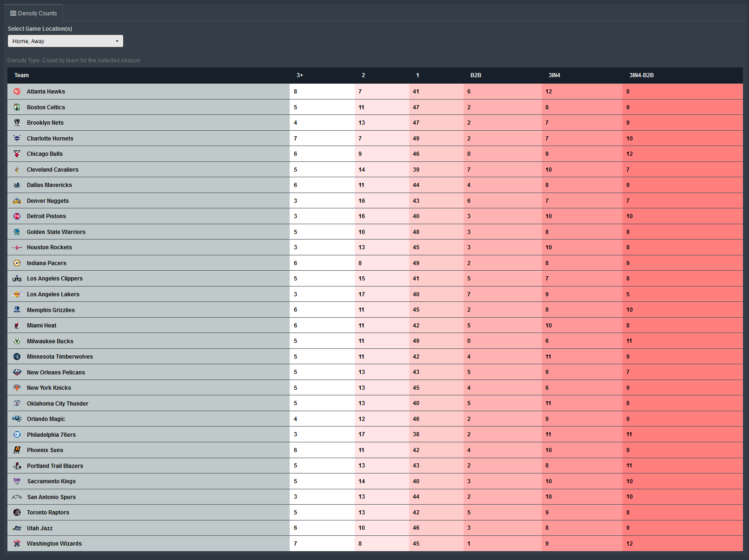749x560 pixels.
Task: Click the Utah Jazz logo icon
Action: coord(17,528)
